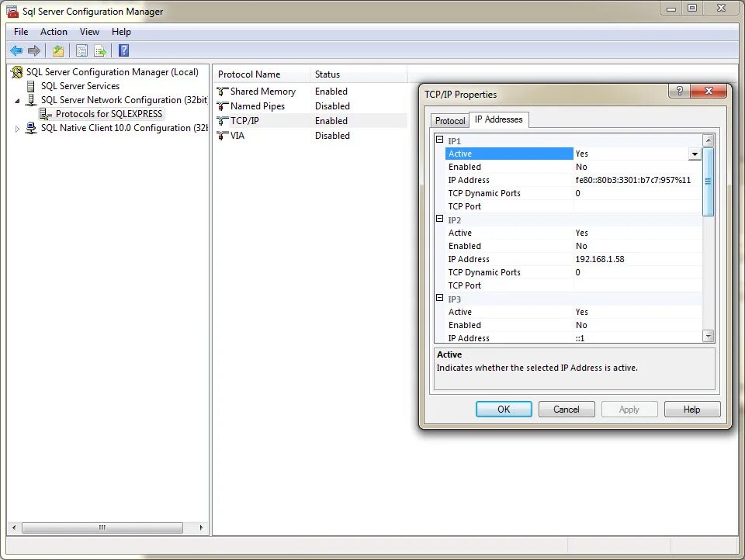745x560 pixels.
Task: Click the Up one level folder icon
Action: tap(58, 50)
